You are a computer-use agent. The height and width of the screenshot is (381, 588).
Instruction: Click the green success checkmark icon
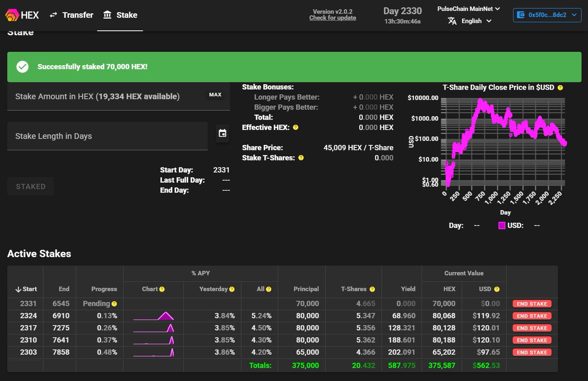pos(22,67)
